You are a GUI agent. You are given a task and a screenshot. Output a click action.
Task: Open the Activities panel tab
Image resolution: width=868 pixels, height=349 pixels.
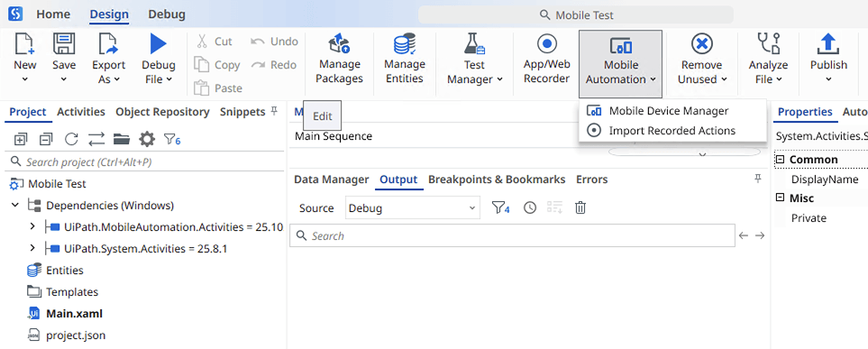click(81, 112)
